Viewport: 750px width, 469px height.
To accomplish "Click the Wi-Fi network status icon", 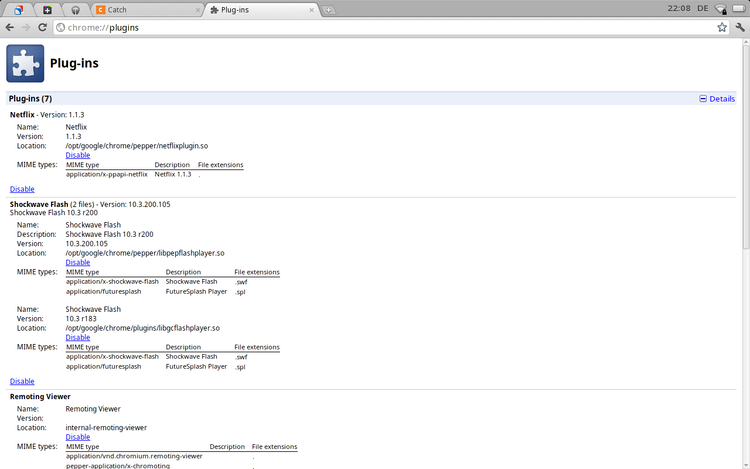I will 721,9.
